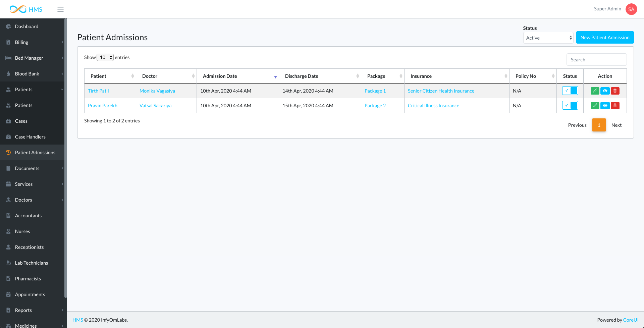Click the green edit icon for Tirth Patil
The image size is (644, 328).
click(x=595, y=91)
